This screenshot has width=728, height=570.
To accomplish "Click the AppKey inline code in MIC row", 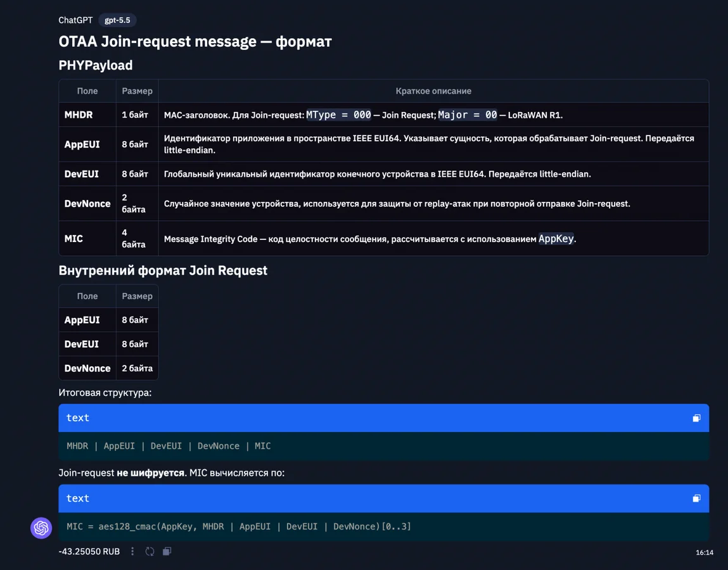I will (x=556, y=239).
